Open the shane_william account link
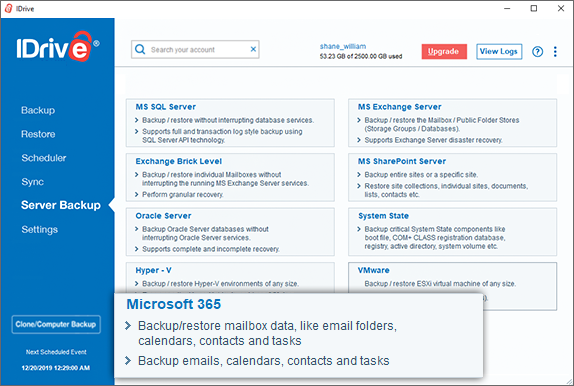Viewport: 574px width, 386px height. [343, 46]
